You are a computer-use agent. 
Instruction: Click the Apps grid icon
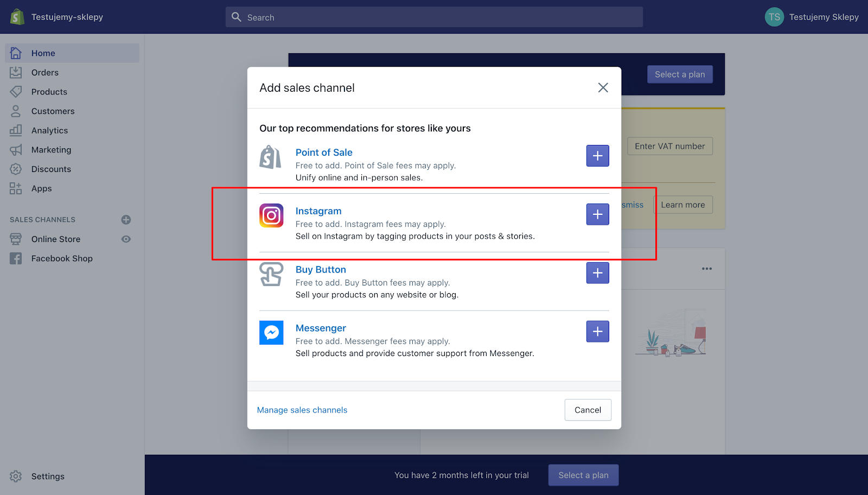point(16,188)
